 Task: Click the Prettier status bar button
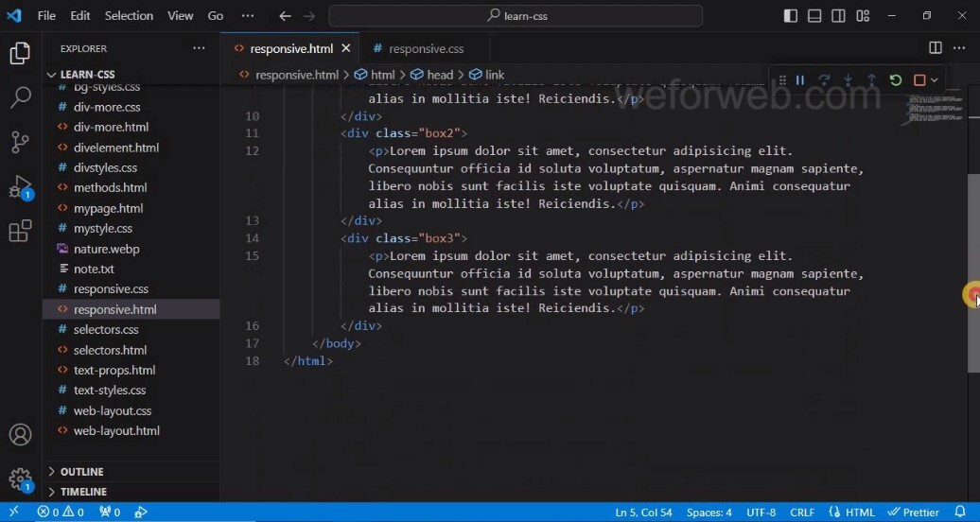click(914, 513)
